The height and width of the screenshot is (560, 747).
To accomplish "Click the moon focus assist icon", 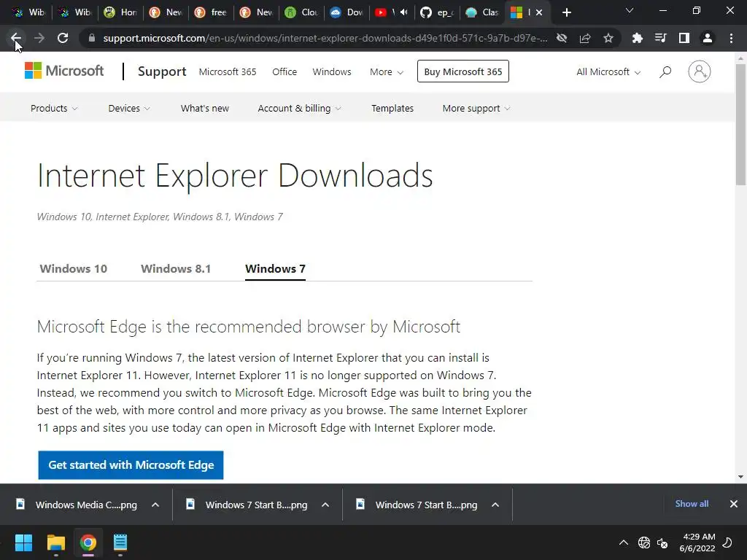I will click(727, 542).
